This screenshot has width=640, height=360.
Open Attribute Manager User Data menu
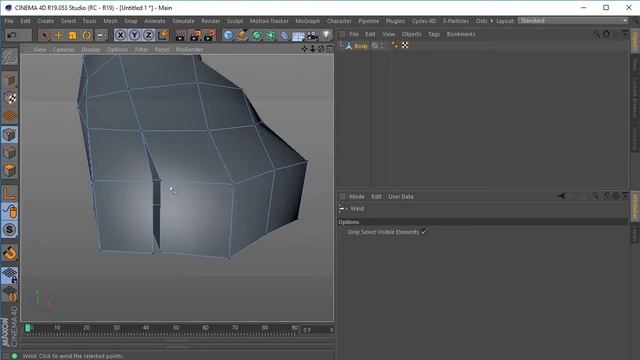(x=401, y=196)
